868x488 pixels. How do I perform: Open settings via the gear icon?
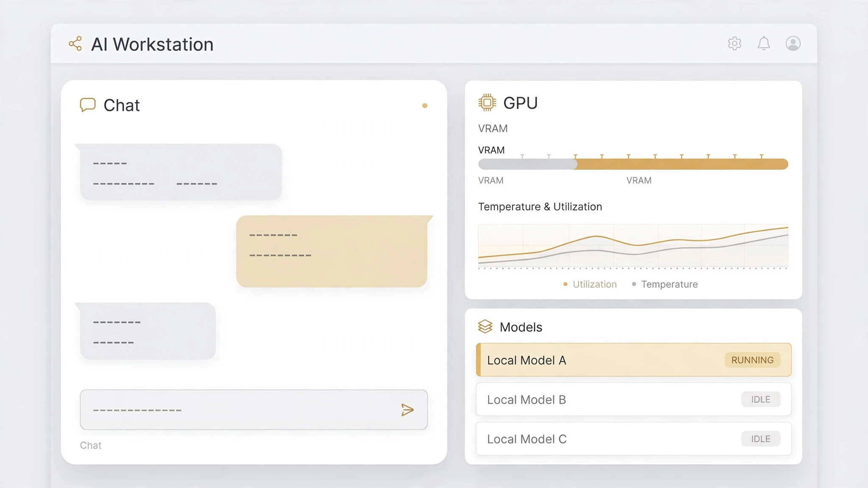click(734, 43)
